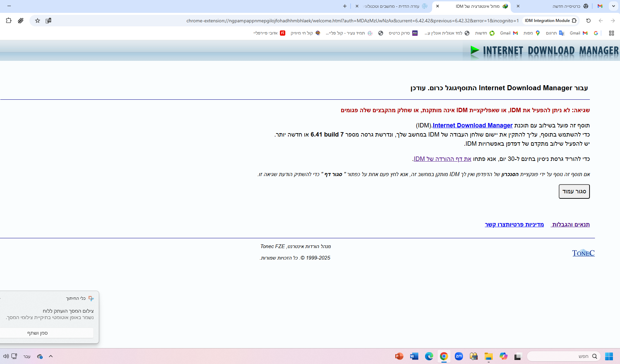Image resolution: width=620 pixels, height=364 pixels.
Task: Open the מפות maps bookmark
Action: click(x=532, y=33)
